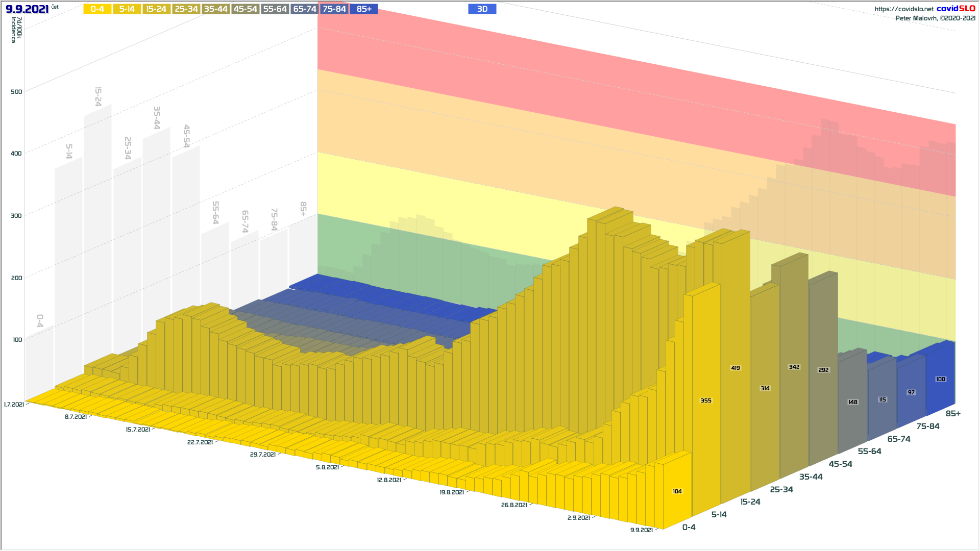Select the 1.7.2021 date axis marker

point(14,405)
